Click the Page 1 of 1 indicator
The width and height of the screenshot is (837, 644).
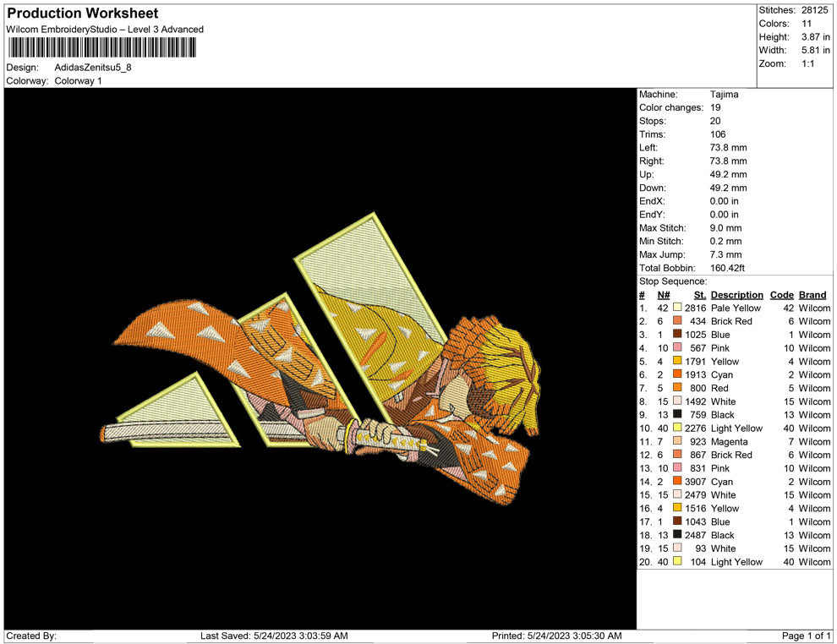[806, 636]
